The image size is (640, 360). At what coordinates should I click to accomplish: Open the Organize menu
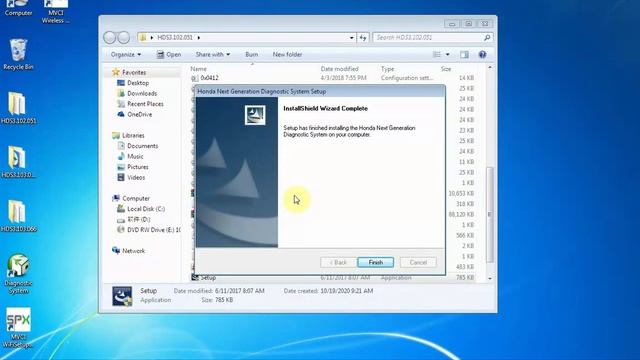126,54
